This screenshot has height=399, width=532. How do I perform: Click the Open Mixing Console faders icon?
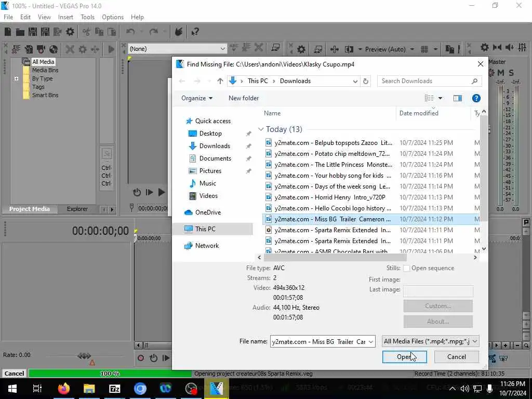click(522, 47)
